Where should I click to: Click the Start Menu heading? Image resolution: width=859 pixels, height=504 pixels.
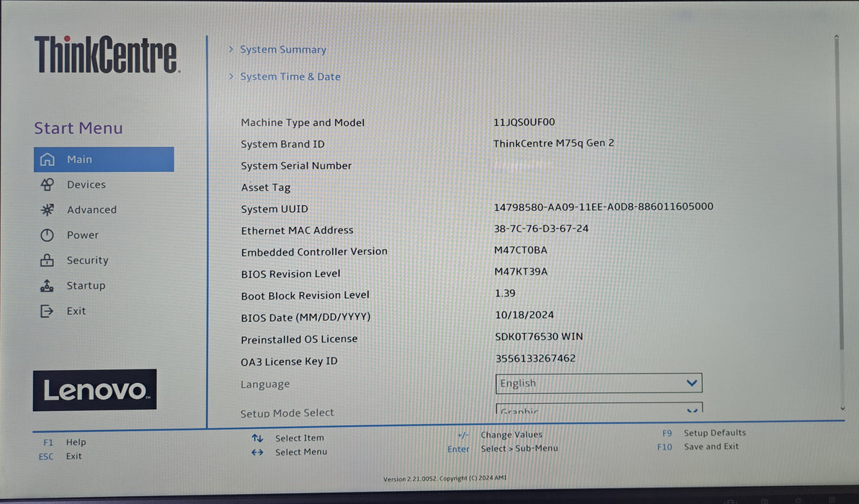pos(79,128)
